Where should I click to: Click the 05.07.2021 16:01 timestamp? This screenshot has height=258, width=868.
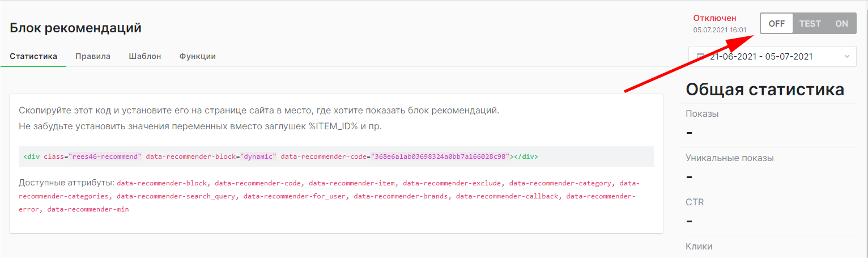coord(720,30)
